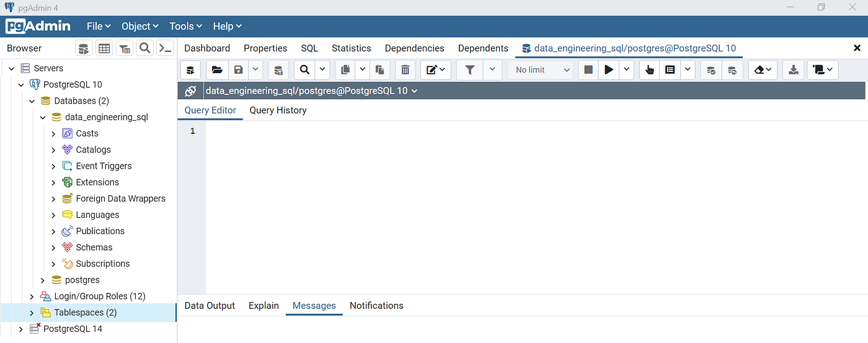Switch to the Dependencies tab
The width and height of the screenshot is (868, 343).
414,48
